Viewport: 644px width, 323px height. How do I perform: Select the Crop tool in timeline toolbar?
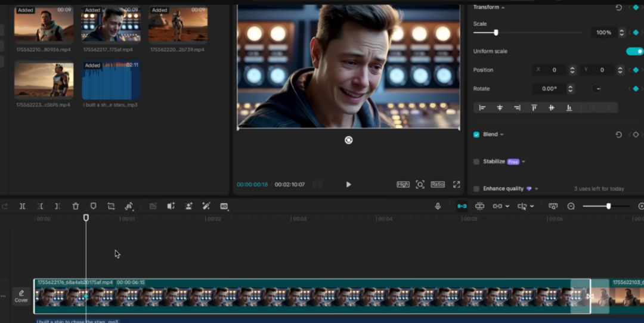click(111, 206)
